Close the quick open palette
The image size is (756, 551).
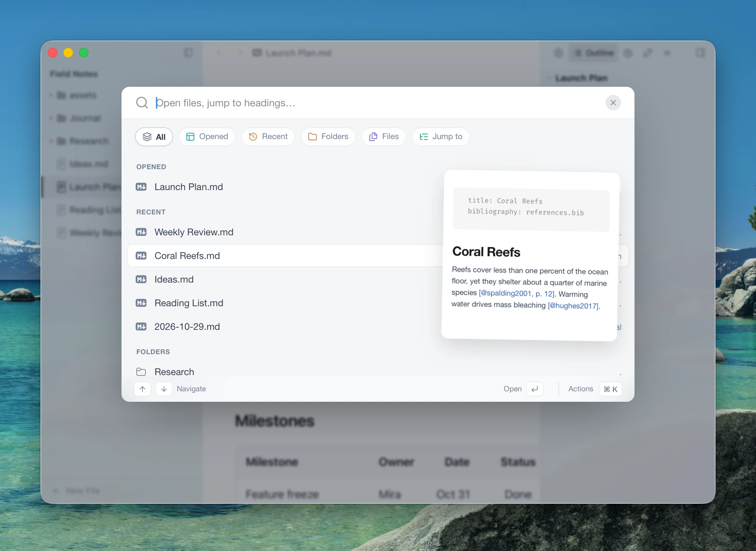[613, 103]
